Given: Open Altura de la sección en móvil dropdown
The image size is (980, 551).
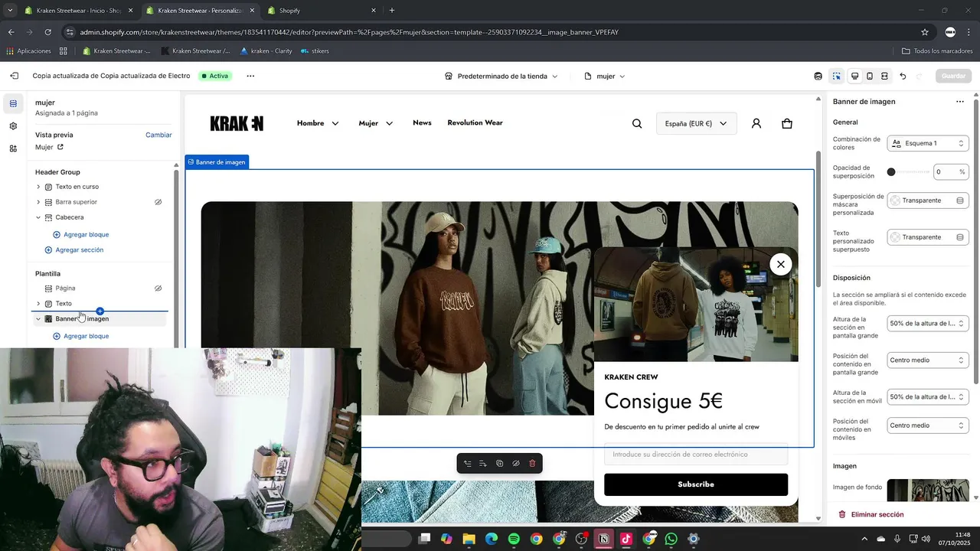Looking at the screenshot, I should (x=928, y=397).
